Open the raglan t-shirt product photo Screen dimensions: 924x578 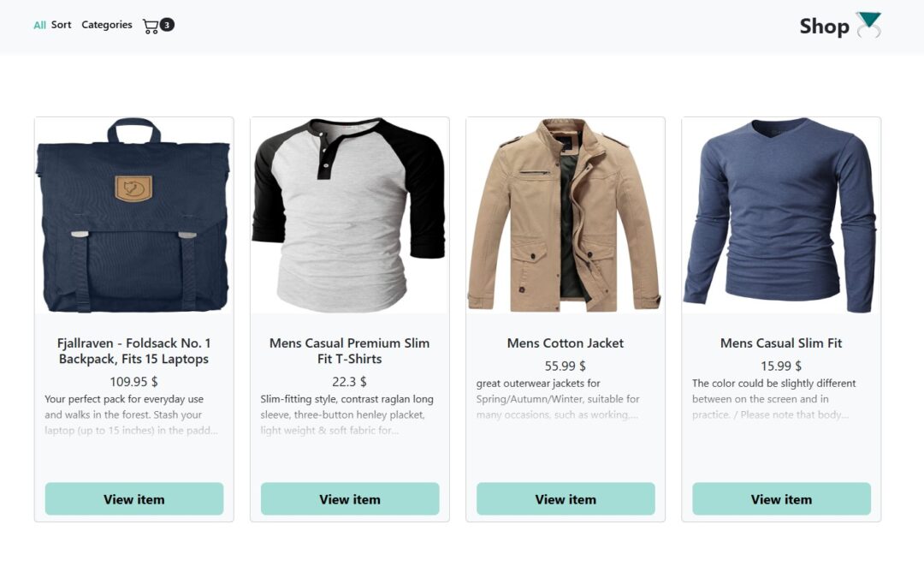349,217
